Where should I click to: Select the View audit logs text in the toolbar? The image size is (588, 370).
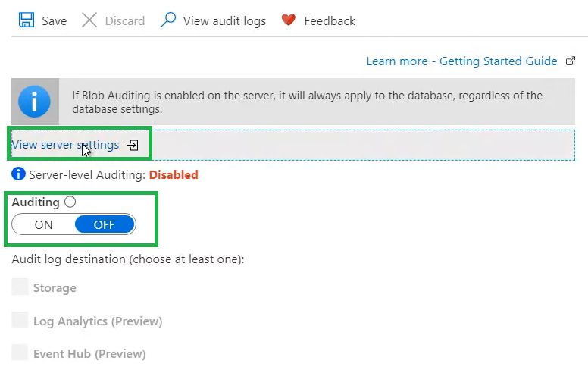pos(224,21)
